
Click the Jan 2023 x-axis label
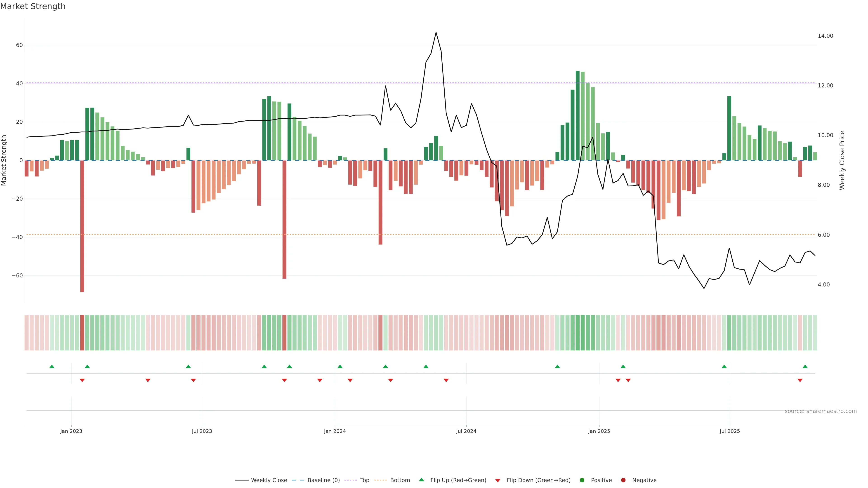(71, 431)
